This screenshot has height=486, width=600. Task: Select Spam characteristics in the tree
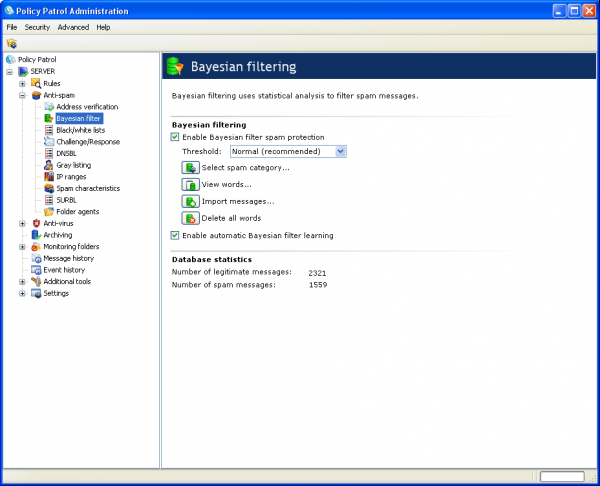click(88, 188)
